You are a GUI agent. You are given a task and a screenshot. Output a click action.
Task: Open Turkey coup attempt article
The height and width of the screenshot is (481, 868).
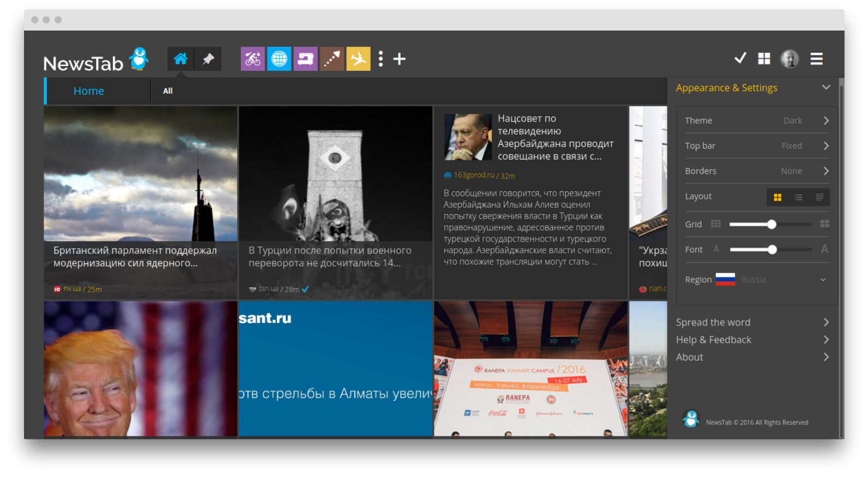click(336, 202)
